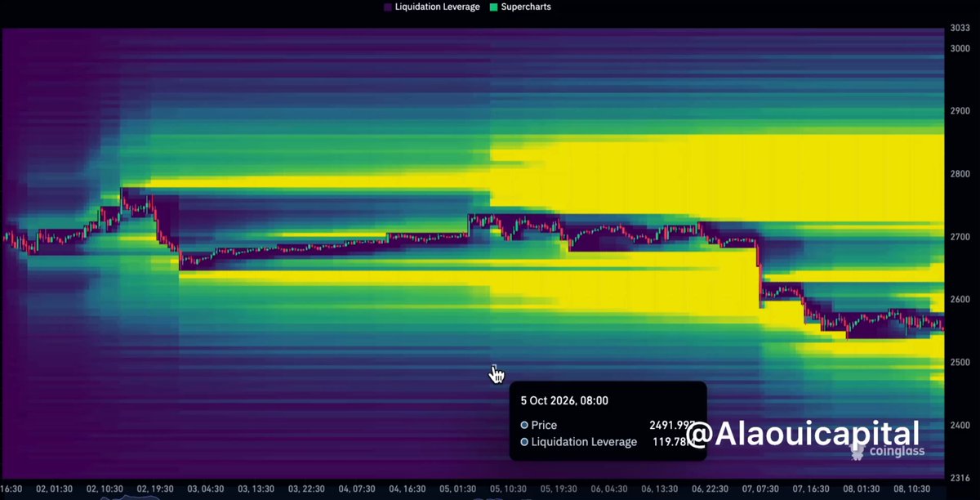Click the 2700 price axis label
Image resolution: width=980 pixels, height=500 pixels.
pos(960,237)
